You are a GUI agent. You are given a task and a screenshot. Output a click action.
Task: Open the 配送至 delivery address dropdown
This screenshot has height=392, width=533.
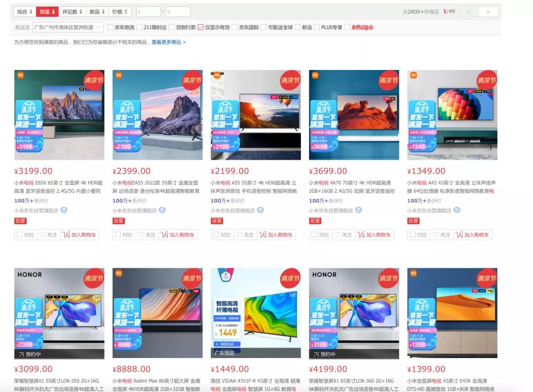(x=68, y=27)
